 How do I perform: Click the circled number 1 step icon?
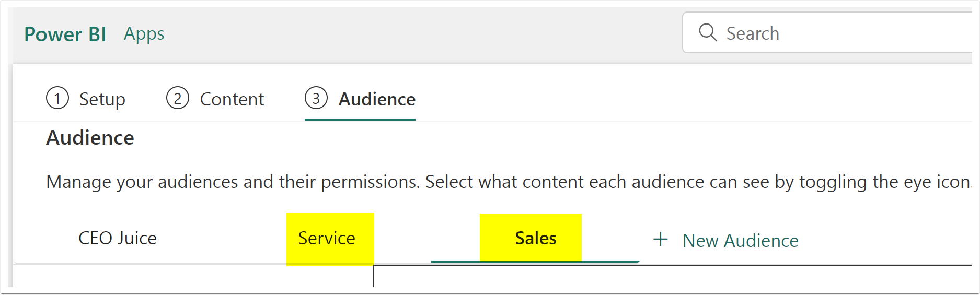tap(57, 98)
